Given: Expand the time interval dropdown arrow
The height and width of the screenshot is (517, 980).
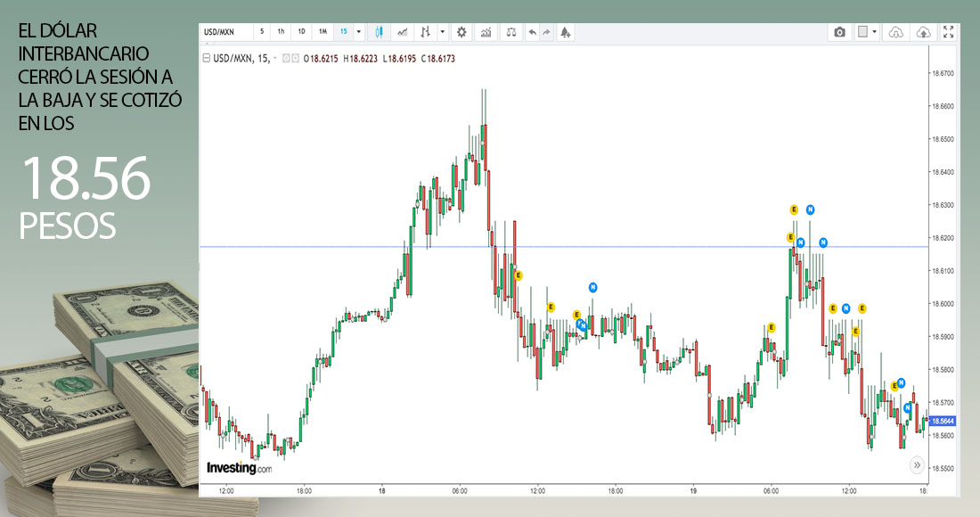Looking at the screenshot, I should [x=359, y=32].
